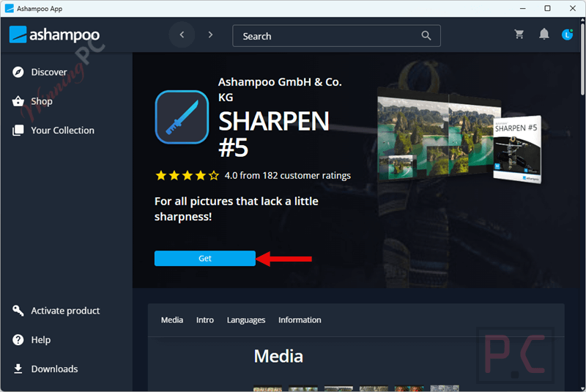Image resolution: width=586 pixels, height=392 pixels.
Task: Click the star rating icons
Action: tap(188, 175)
